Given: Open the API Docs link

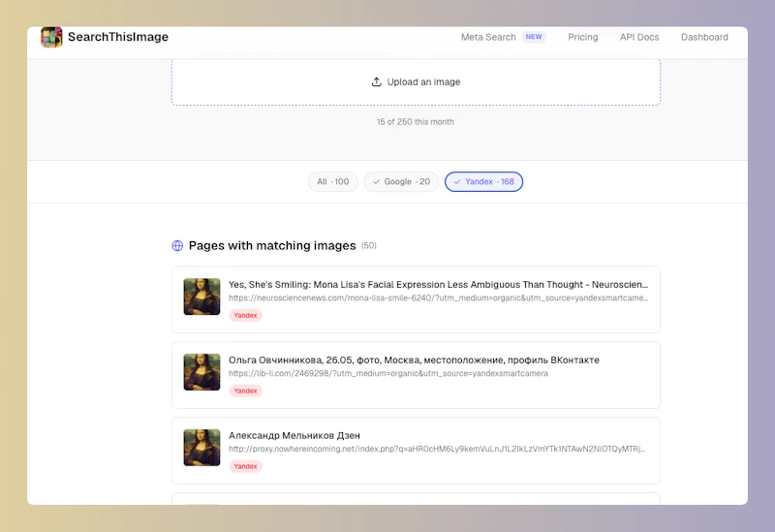Looking at the screenshot, I should point(639,37).
